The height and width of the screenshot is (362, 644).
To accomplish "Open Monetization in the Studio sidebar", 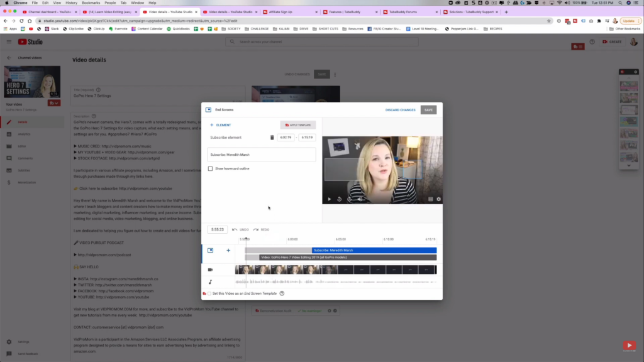I will coord(32,182).
